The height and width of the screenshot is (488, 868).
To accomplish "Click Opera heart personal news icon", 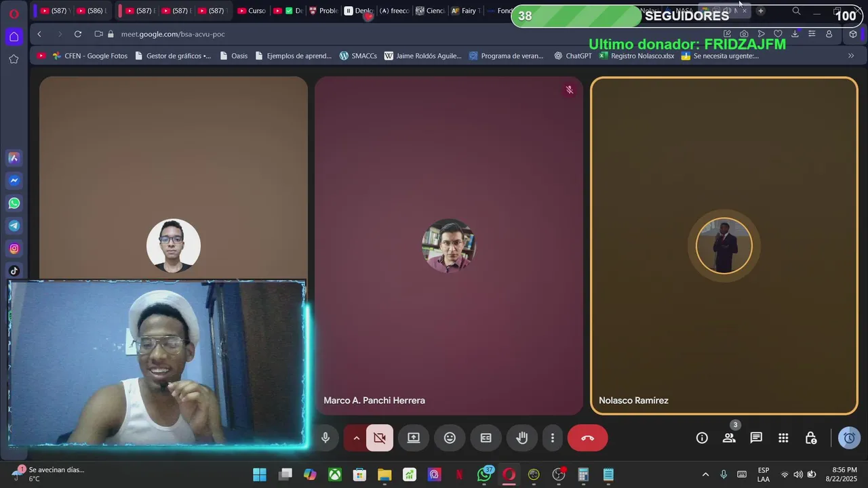I will 778,34.
